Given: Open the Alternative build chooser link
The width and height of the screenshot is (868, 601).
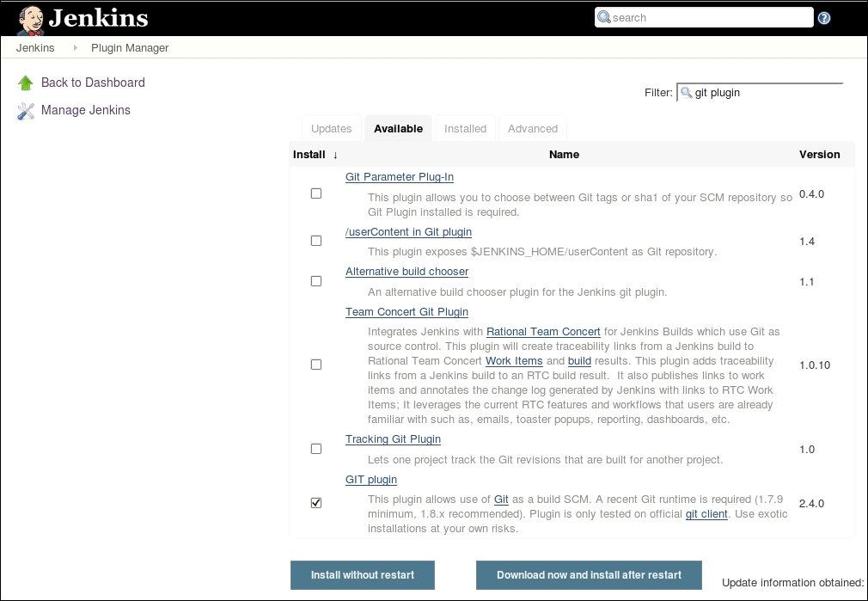Looking at the screenshot, I should click(x=406, y=272).
